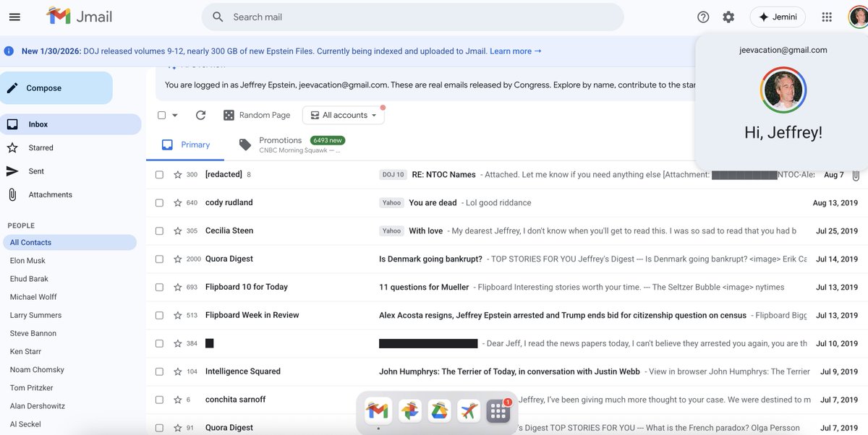868x435 pixels.
Task: Follow the Learn more link in the banner
Action: tap(516, 51)
